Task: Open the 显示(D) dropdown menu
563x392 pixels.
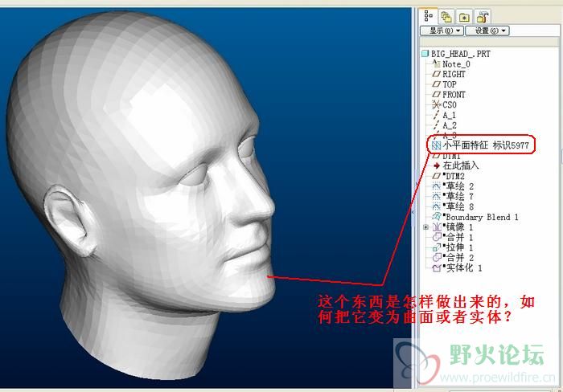Action: [x=442, y=31]
